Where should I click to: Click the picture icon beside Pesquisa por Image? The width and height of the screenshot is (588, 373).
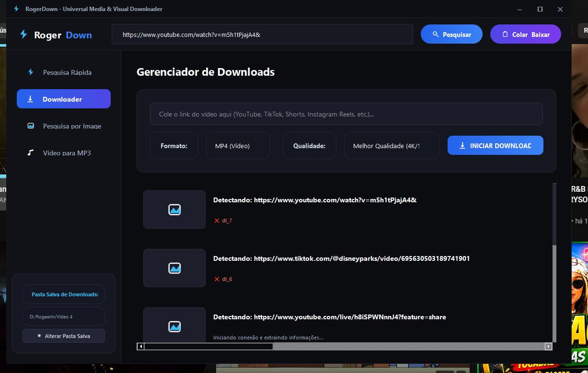[x=31, y=126]
